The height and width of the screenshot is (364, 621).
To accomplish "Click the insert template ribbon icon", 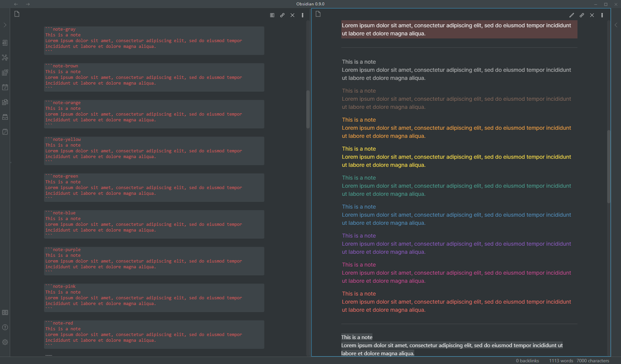I will [x=5, y=102].
